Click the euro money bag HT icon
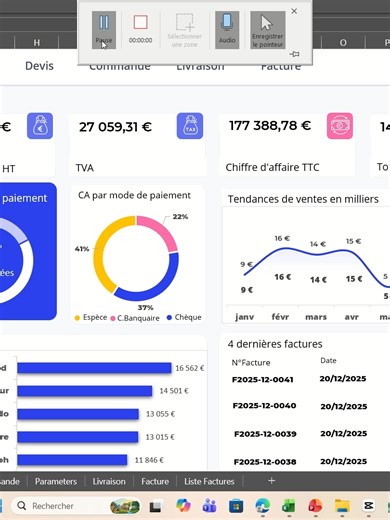The height and width of the screenshot is (520, 390). click(40, 126)
